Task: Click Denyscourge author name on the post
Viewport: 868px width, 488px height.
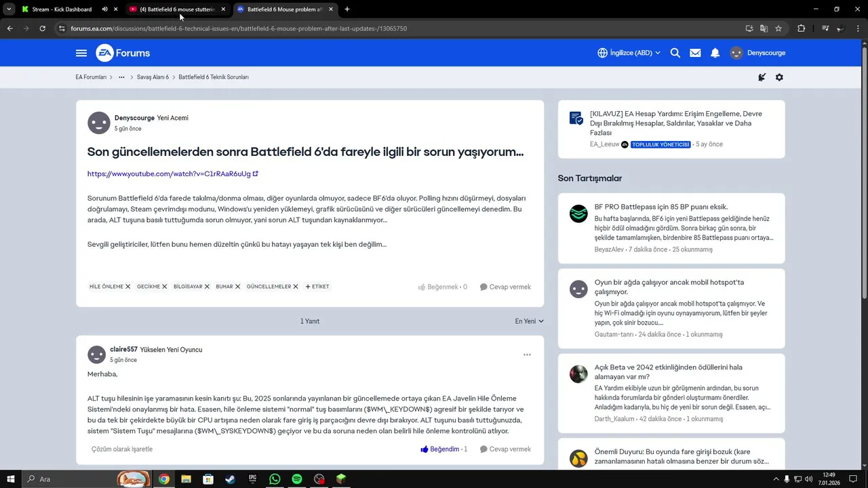Action: click(x=134, y=118)
